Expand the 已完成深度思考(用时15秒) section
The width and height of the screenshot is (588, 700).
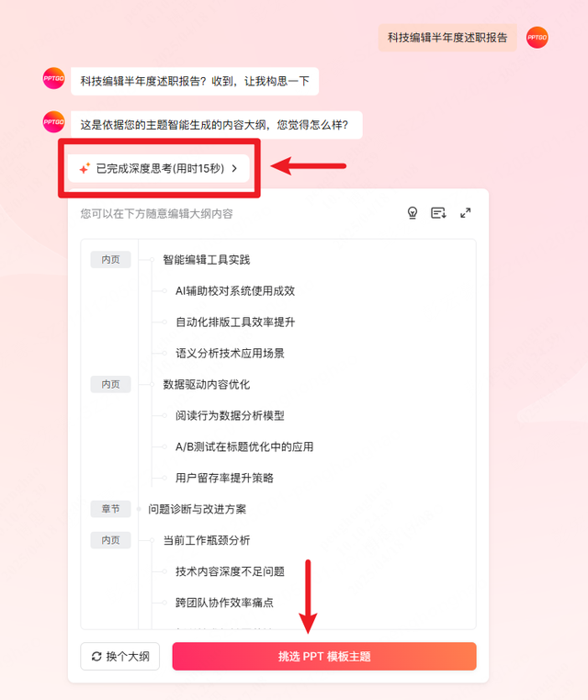click(159, 168)
